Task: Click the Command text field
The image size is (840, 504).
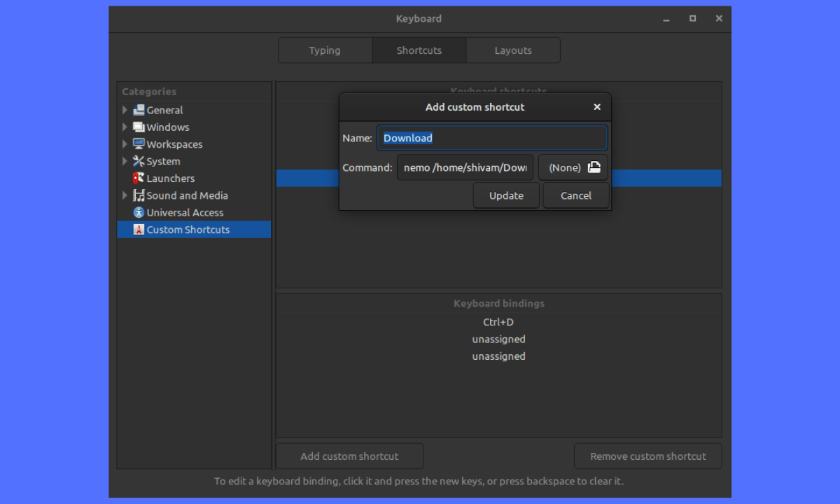Action: pos(465,168)
